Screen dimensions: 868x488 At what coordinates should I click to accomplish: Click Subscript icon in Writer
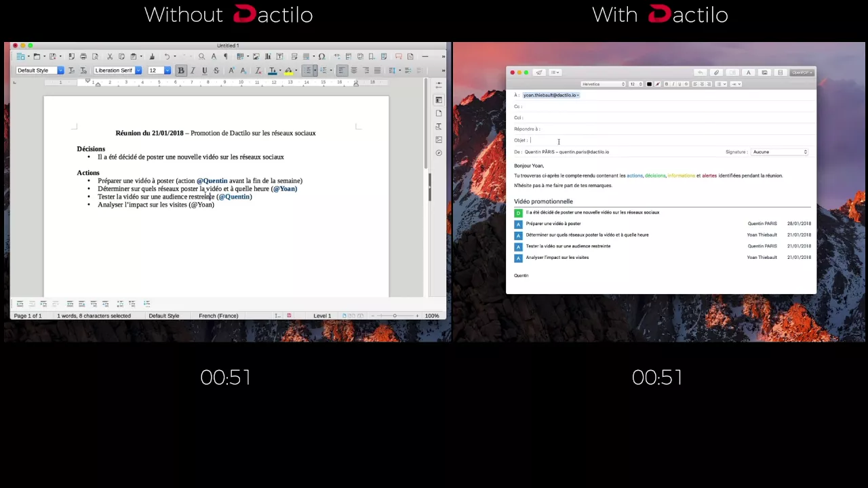click(x=243, y=70)
